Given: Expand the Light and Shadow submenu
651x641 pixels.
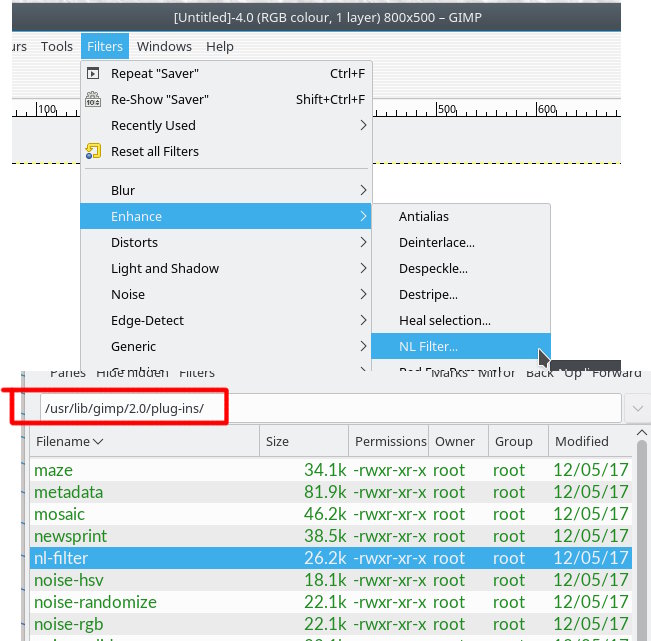Looking at the screenshot, I should [x=226, y=269].
